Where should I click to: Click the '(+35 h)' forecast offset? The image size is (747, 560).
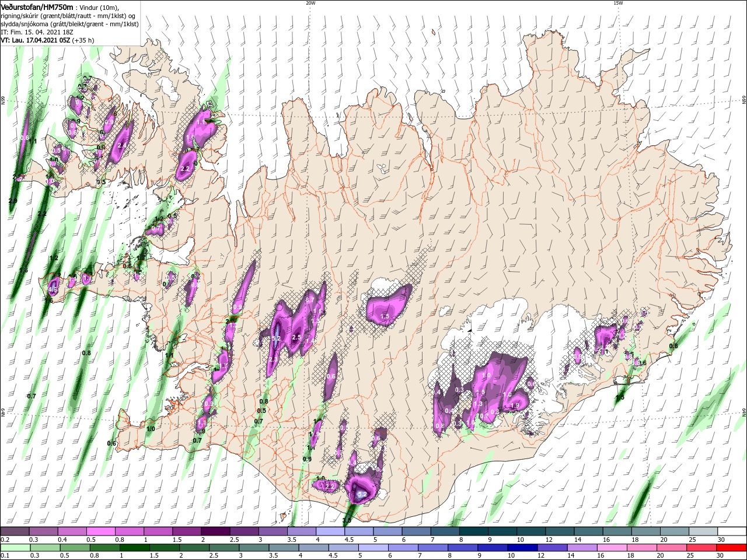pos(83,40)
